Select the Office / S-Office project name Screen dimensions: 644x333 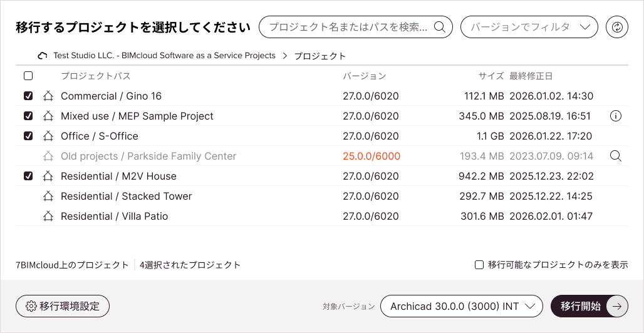click(100, 136)
